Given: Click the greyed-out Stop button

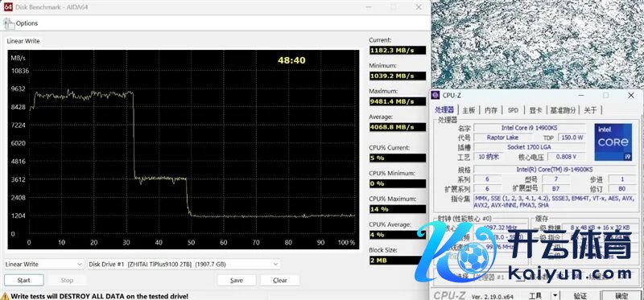Looking at the screenshot, I should tap(67, 281).
